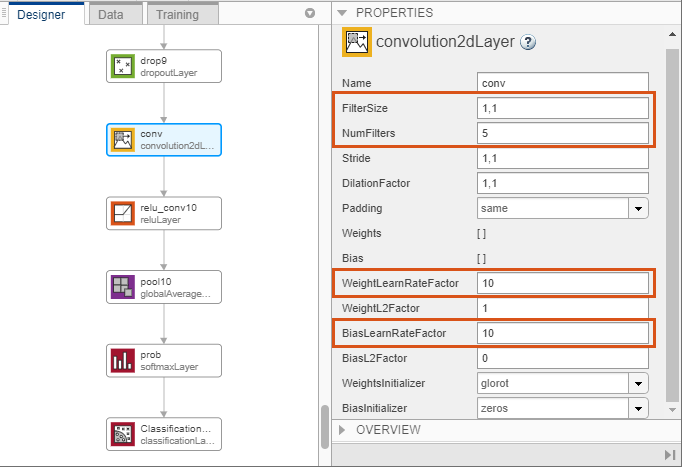
Task: Open the Designer panel actions menu arrow
Action: point(310,13)
